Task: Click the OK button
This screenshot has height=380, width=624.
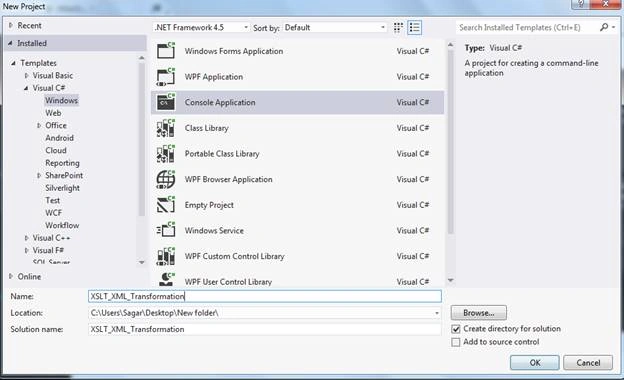Action: [534, 363]
